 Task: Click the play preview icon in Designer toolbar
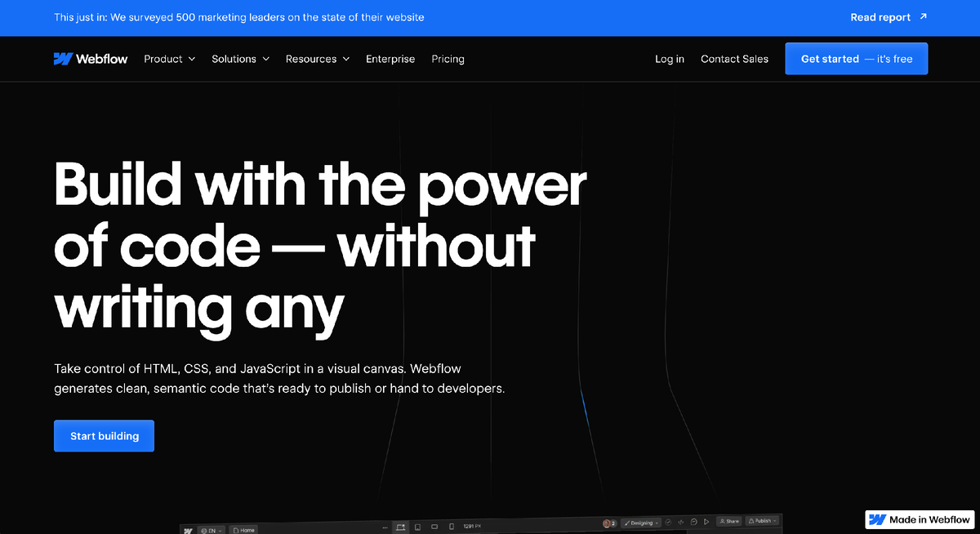706,523
